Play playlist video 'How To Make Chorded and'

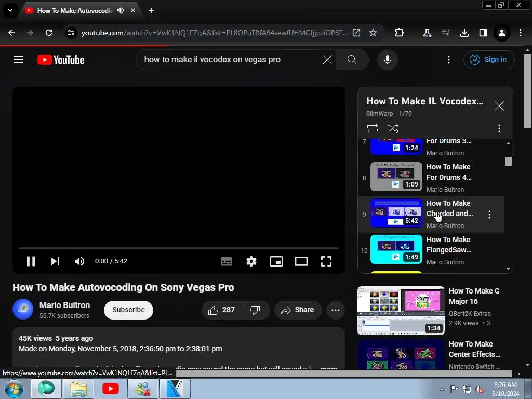click(431, 215)
